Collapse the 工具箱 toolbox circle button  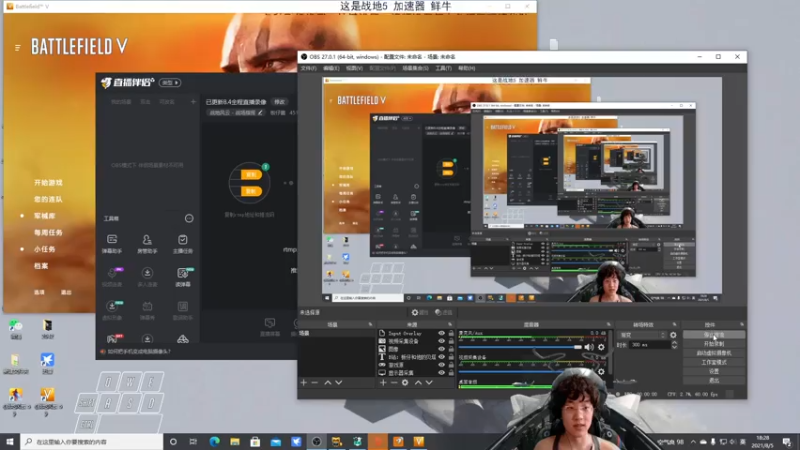(x=189, y=218)
